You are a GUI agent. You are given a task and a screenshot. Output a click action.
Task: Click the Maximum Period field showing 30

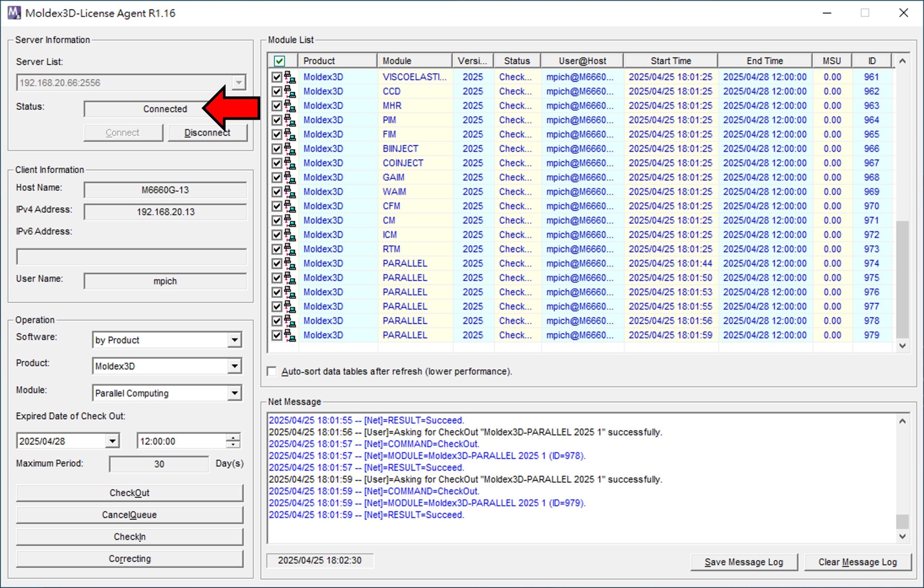tap(159, 464)
